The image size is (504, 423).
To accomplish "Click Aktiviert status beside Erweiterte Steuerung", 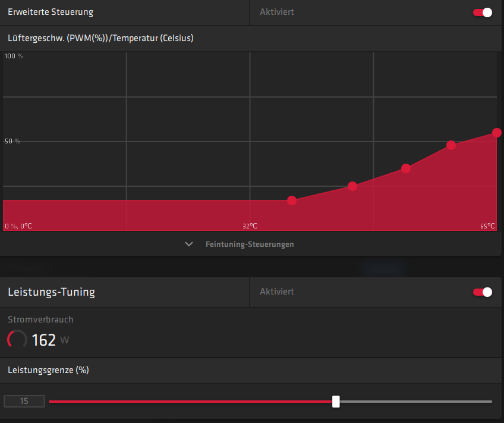I will pos(277,12).
